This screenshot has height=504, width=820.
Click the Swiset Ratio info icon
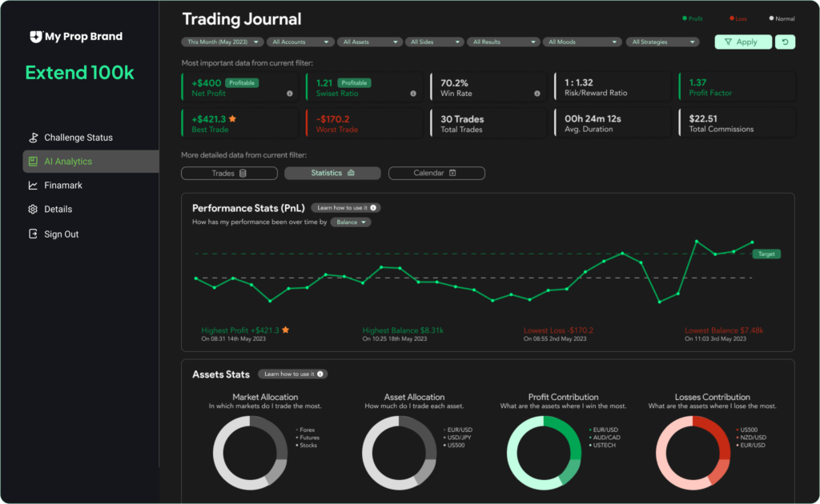pyautogui.click(x=413, y=94)
